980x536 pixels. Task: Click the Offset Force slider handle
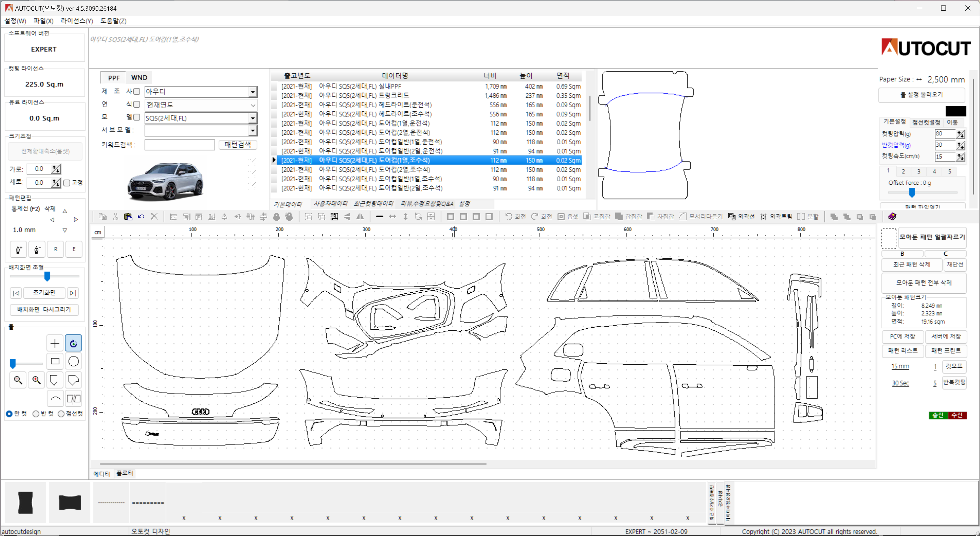coord(912,193)
